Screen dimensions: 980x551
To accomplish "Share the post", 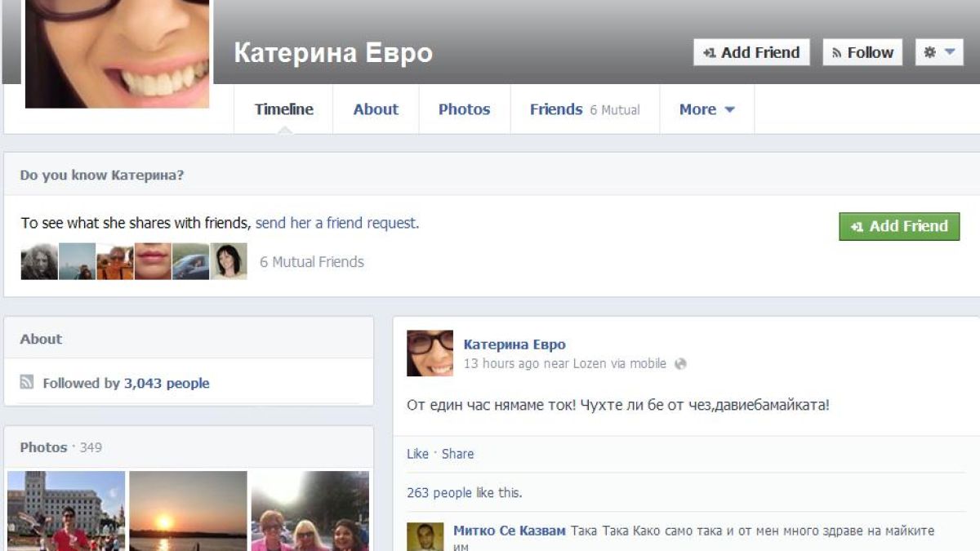I will click(457, 454).
